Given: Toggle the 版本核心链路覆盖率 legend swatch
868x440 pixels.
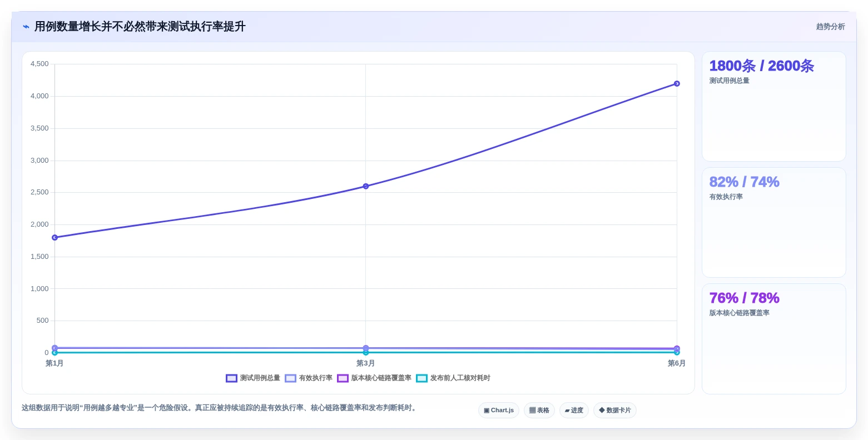Looking at the screenshot, I should [x=343, y=378].
